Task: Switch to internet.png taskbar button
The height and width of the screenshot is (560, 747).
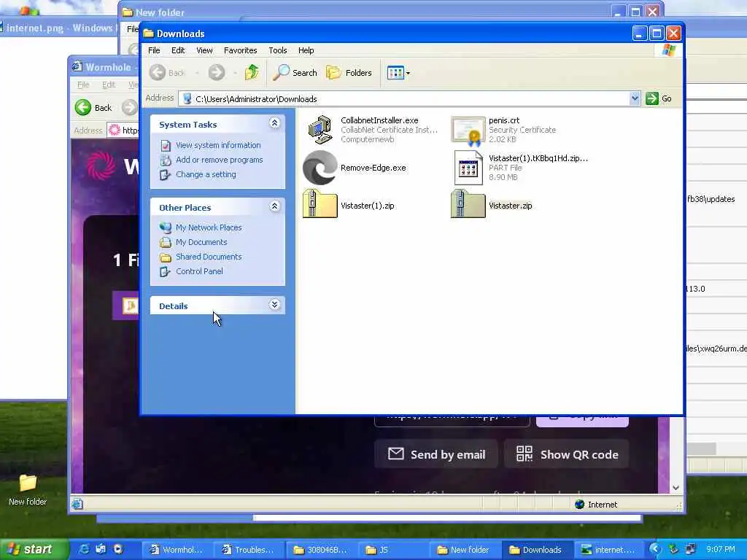Action: tap(608, 550)
